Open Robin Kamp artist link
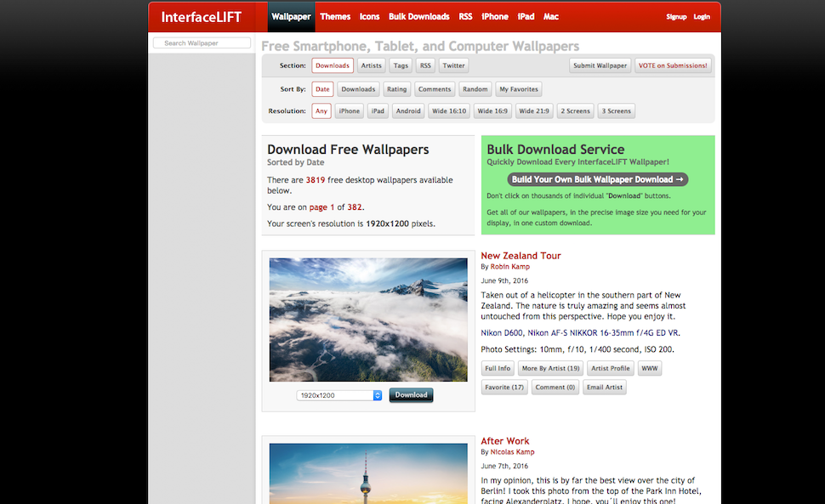Viewport: 825px width, 504px height. point(509,267)
